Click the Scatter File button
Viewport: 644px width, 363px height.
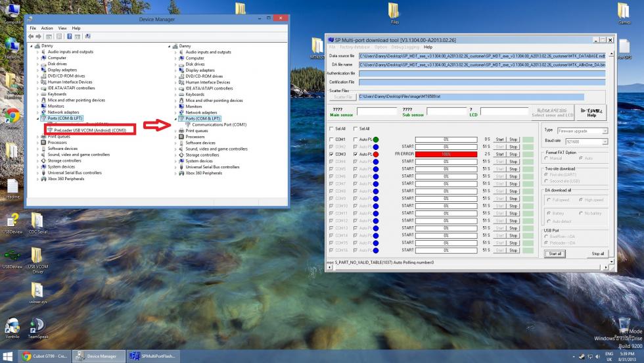343,97
